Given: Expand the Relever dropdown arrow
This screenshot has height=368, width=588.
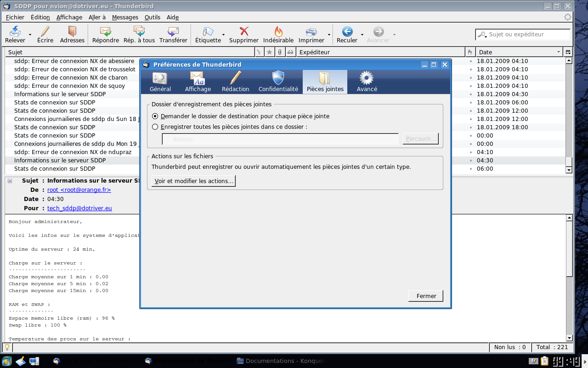Looking at the screenshot, I should coord(30,34).
